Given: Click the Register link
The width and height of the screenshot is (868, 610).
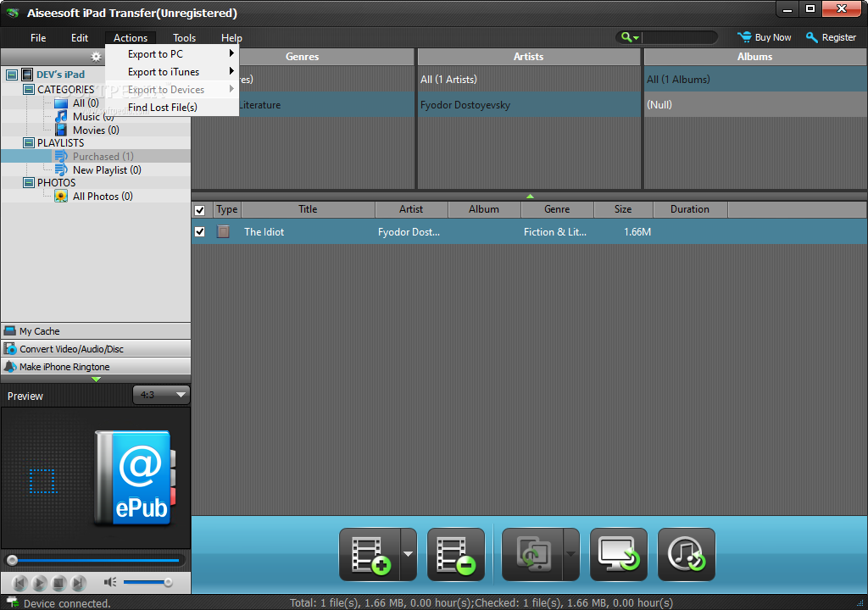Looking at the screenshot, I should (838, 37).
